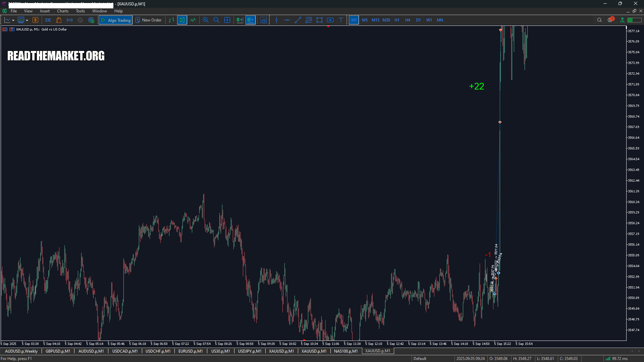This screenshot has width=644, height=362.
Task: Toggle Algo Trading on or off
Action: pyautogui.click(x=115, y=20)
